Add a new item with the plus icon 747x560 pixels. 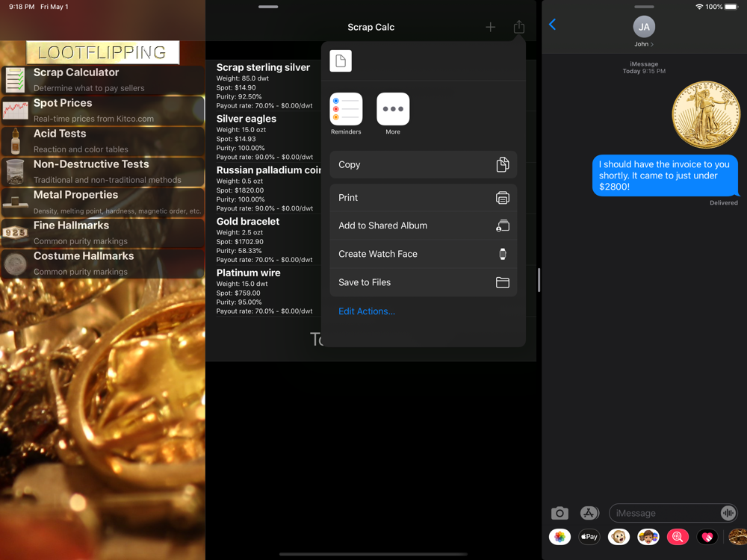click(x=490, y=27)
